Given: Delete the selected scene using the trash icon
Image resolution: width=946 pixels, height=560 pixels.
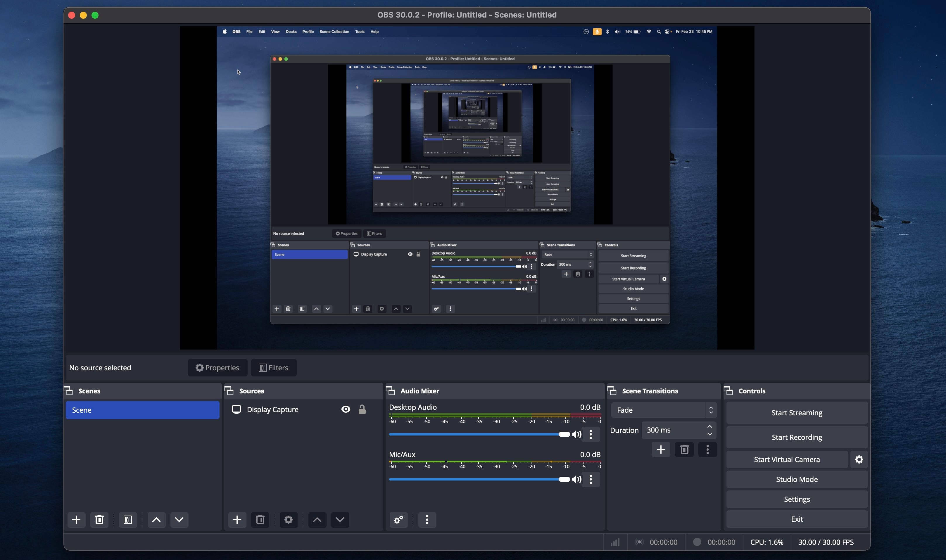Looking at the screenshot, I should [x=99, y=520].
